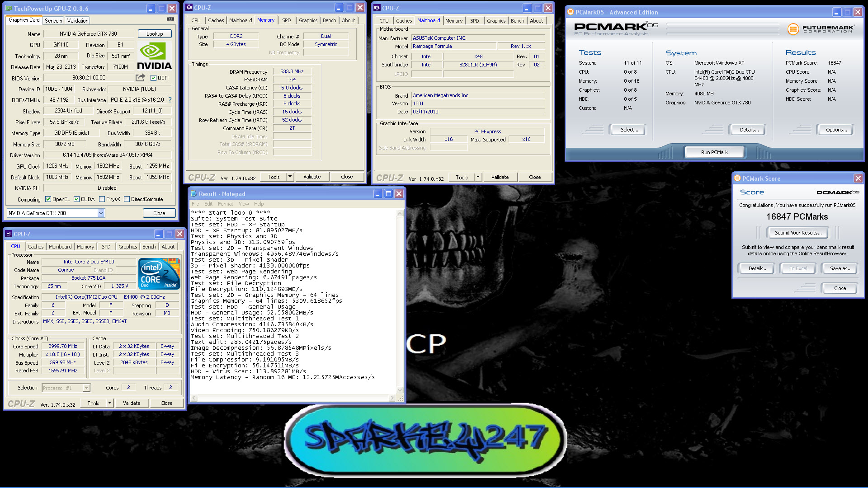Minimize the GPU-Z window
Image resolution: width=868 pixels, height=488 pixels.
pyautogui.click(x=151, y=9)
